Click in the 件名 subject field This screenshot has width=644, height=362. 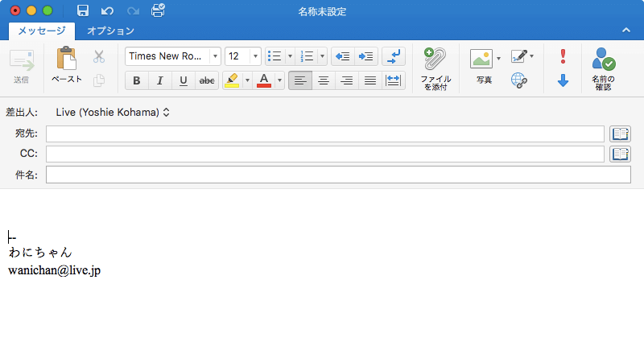tap(338, 175)
